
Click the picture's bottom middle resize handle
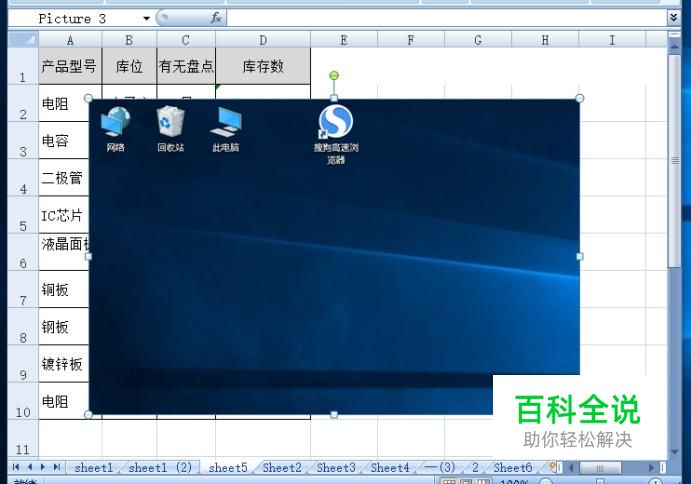coord(334,414)
